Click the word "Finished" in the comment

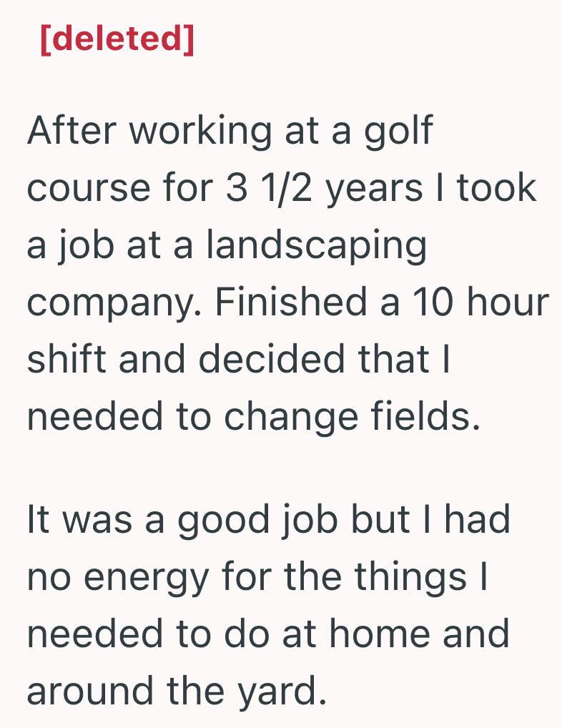coord(291,301)
